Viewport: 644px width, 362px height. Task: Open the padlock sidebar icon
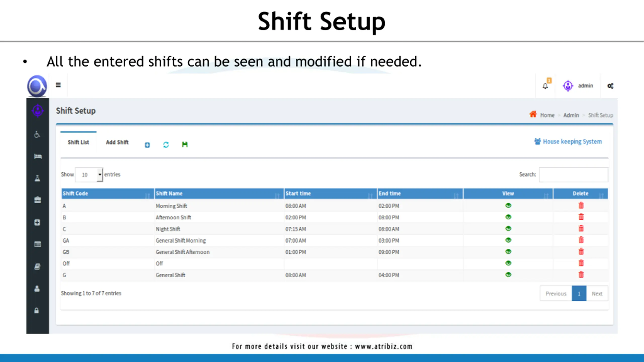coord(36,310)
